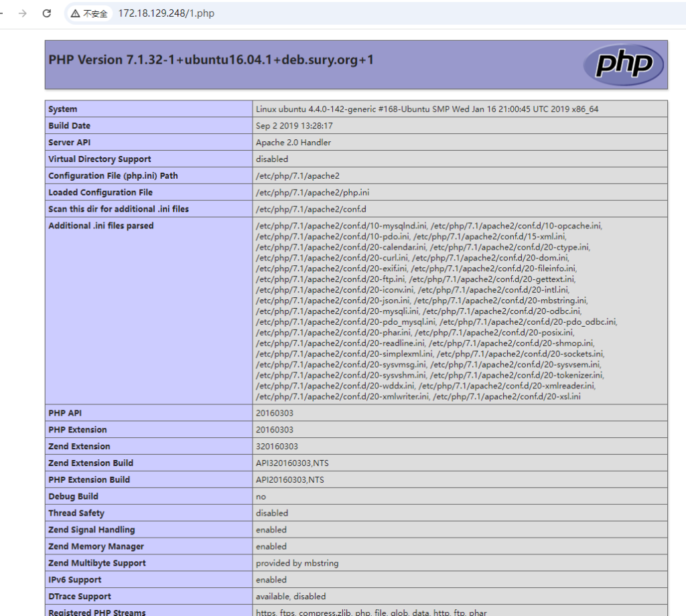This screenshot has width=686, height=616.
Task: Click the DTrace Support label
Action: pyautogui.click(x=80, y=596)
